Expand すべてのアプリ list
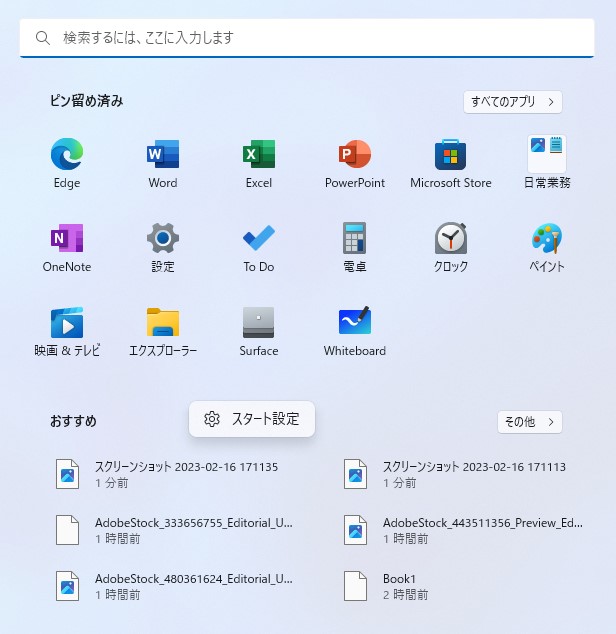This screenshot has width=616, height=634. tap(512, 102)
